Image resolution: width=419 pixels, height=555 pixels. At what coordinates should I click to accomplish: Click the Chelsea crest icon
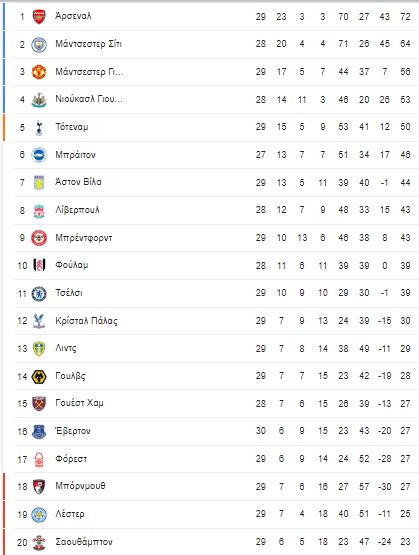[x=39, y=293]
